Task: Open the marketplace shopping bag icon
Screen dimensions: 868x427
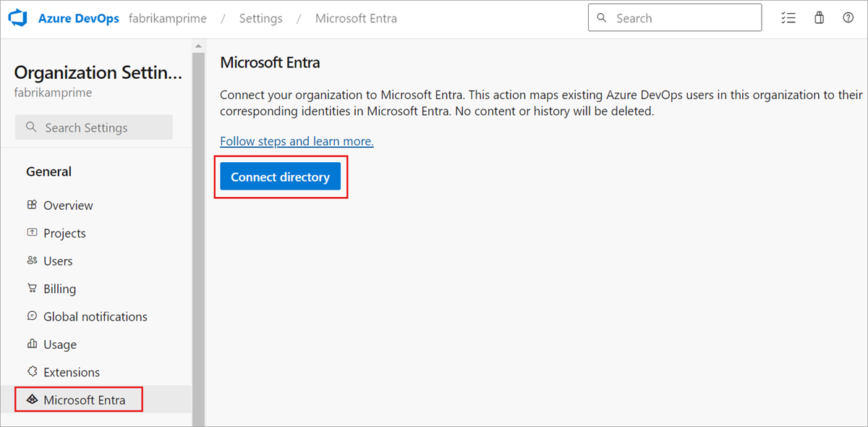Action: [819, 17]
